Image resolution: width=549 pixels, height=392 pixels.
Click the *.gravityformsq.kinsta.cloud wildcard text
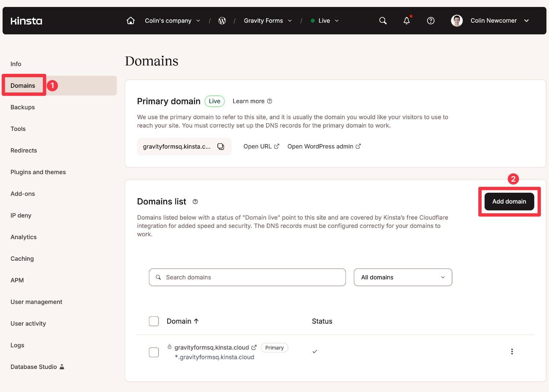(x=214, y=357)
